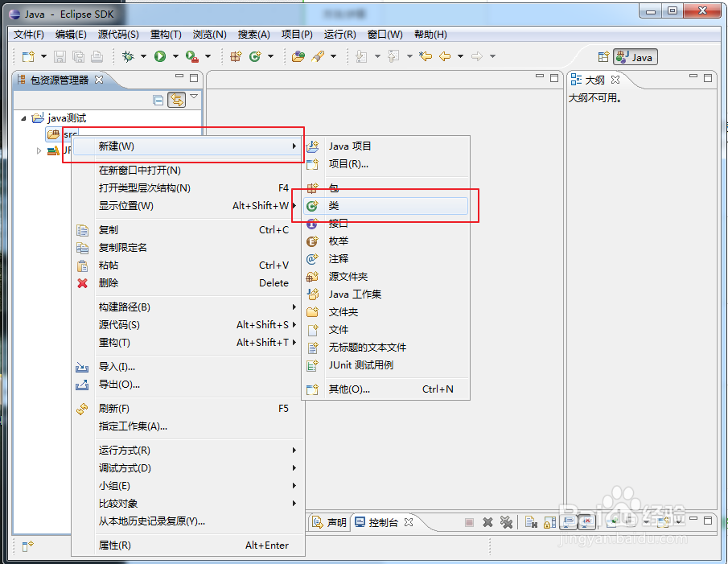Select 接口 in the New submenu
The height and width of the screenshot is (564, 728).
pos(385,224)
